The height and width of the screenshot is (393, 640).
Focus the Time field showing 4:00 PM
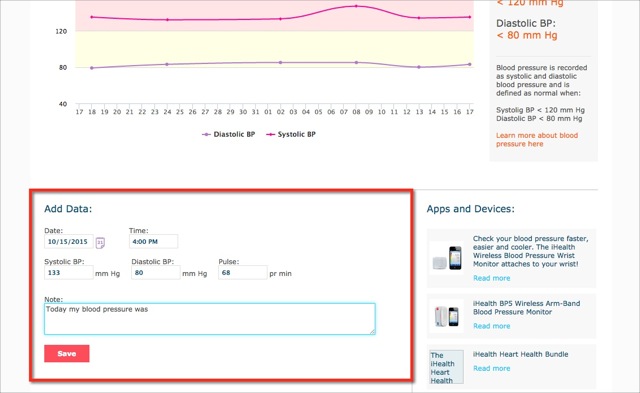[153, 242]
